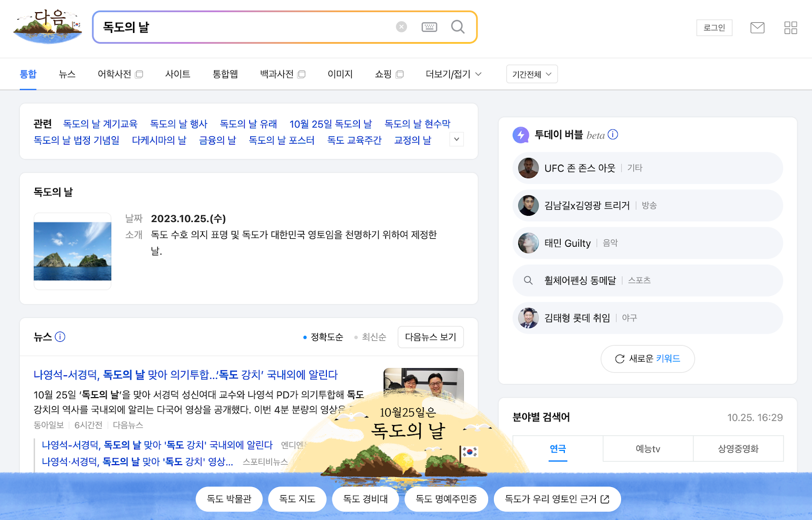Screen dimensions: 812x520
Task: Select the 예능tv category tab
Action: point(648,448)
